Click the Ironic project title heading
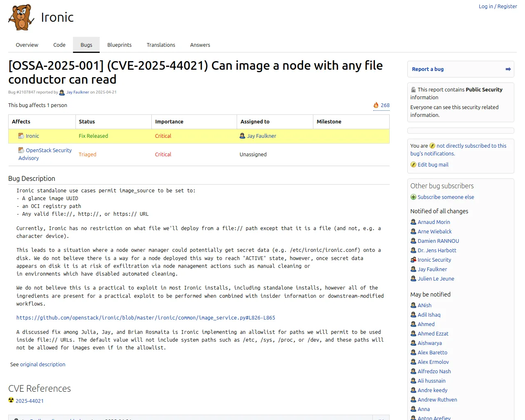The width and height of the screenshot is (525, 420). point(57,17)
